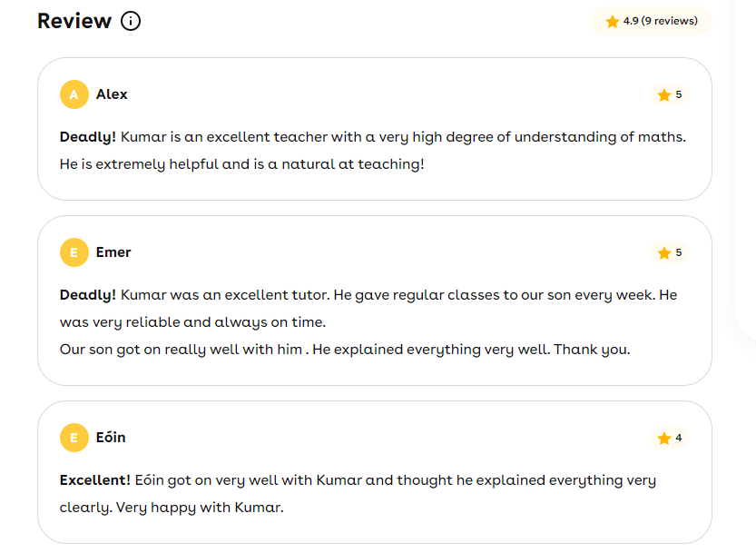The width and height of the screenshot is (756, 553).
Task: Click reviewer name Eóin
Action: coord(111,438)
